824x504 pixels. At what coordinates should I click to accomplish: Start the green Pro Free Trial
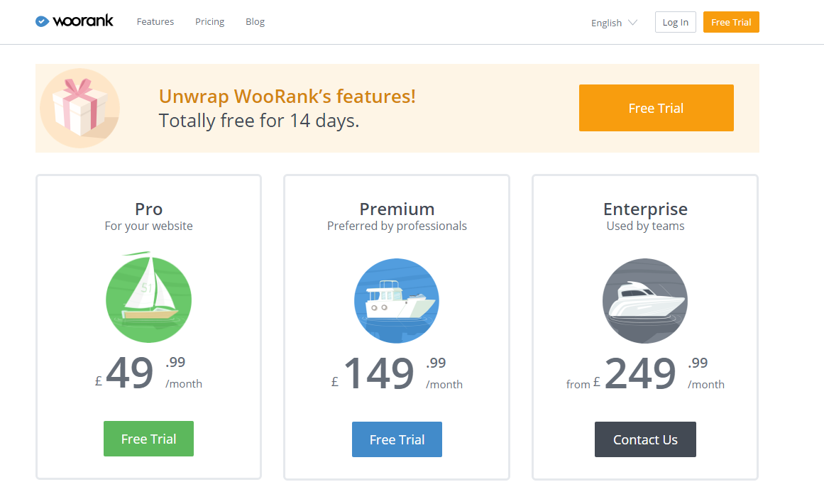click(x=149, y=439)
